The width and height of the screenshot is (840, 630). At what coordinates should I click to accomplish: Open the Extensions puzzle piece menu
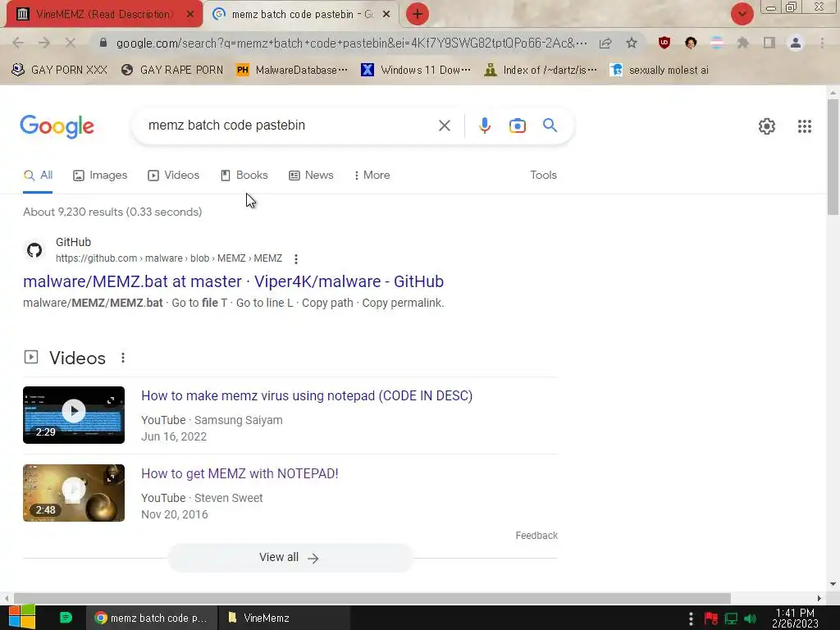pos(742,43)
